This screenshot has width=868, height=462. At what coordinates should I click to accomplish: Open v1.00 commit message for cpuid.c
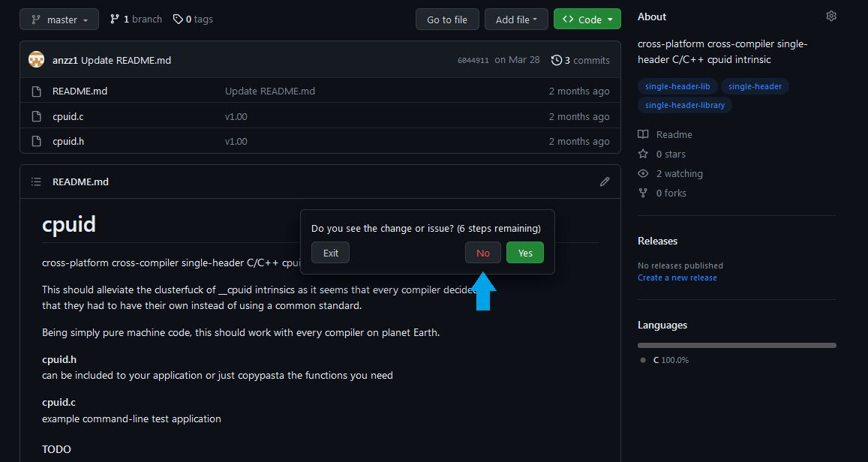coord(236,117)
